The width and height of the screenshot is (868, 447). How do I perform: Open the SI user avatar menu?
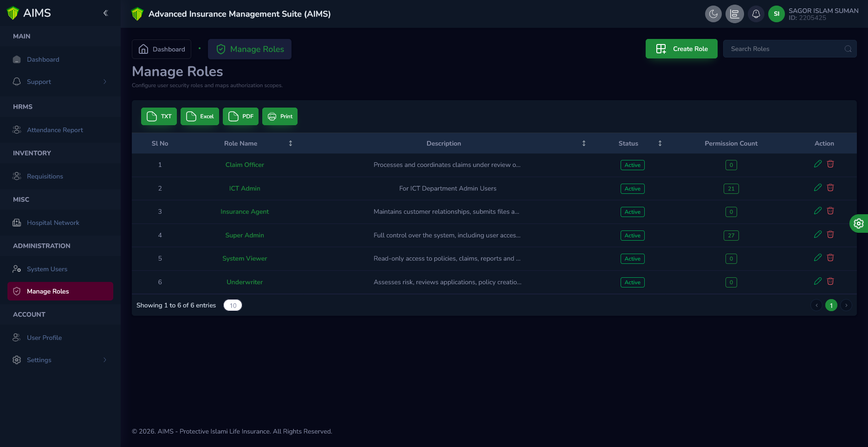click(777, 14)
